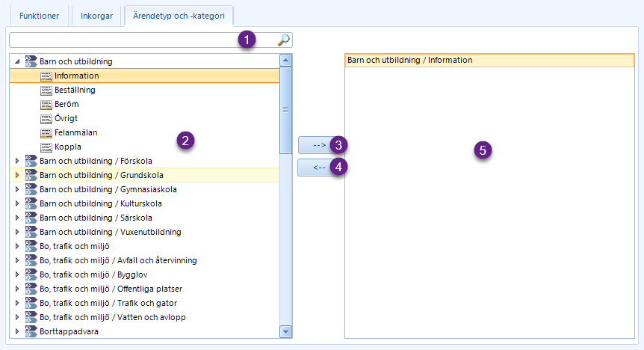Expand Barn och utbildning / Kulturskola node
Viewport: 644px width, 350px height.
pyautogui.click(x=17, y=203)
